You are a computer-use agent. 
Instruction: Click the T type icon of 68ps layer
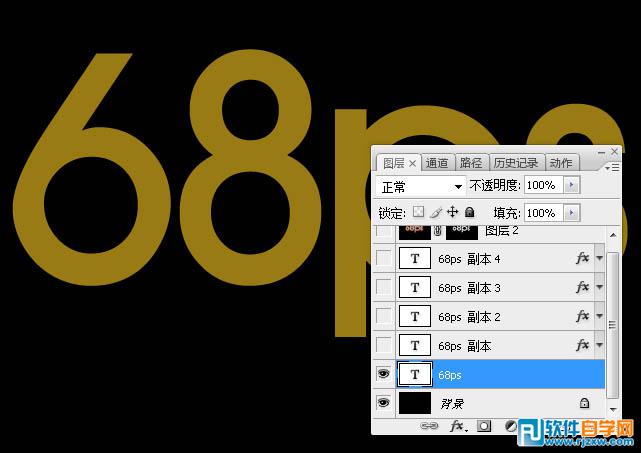pos(415,374)
